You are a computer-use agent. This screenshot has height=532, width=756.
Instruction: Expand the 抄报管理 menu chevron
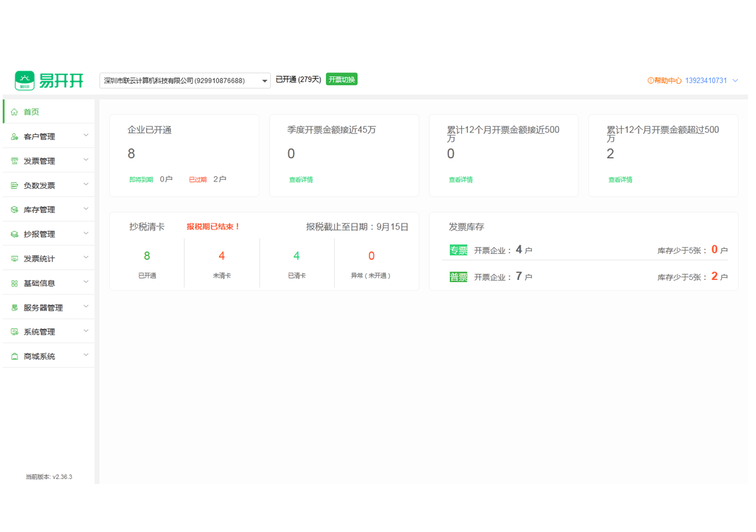pos(86,233)
